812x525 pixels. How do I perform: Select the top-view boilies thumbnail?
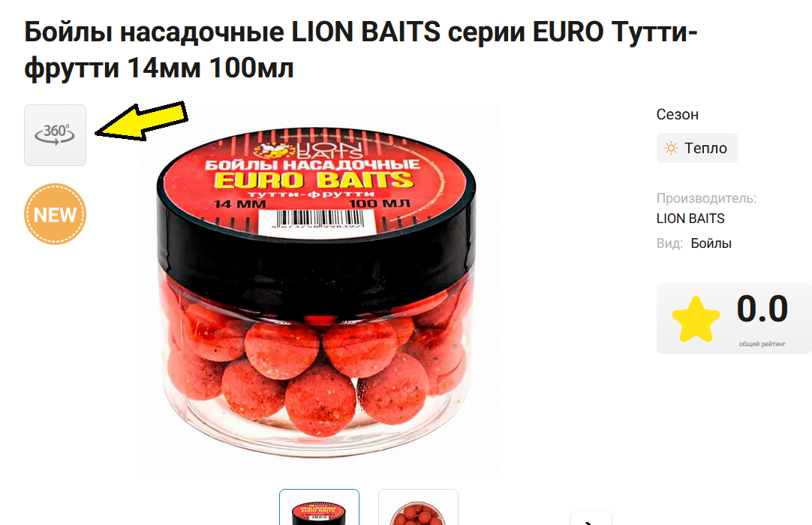pos(418,508)
